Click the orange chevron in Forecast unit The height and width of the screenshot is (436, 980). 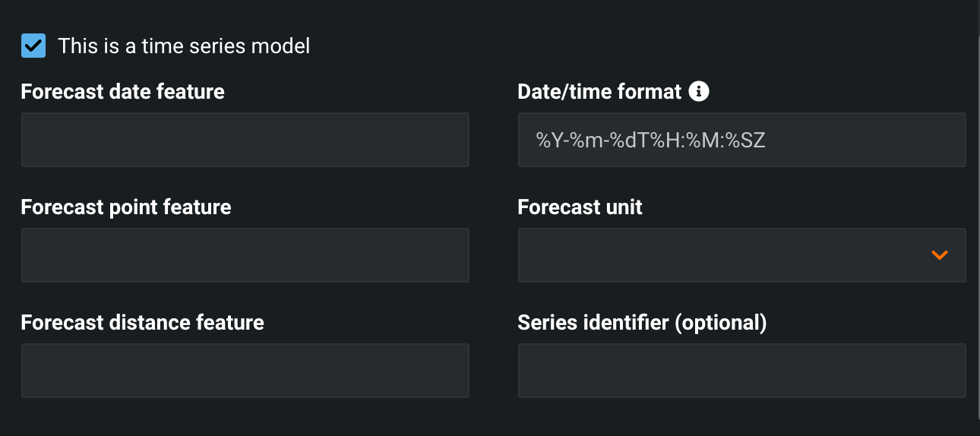pos(940,255)
